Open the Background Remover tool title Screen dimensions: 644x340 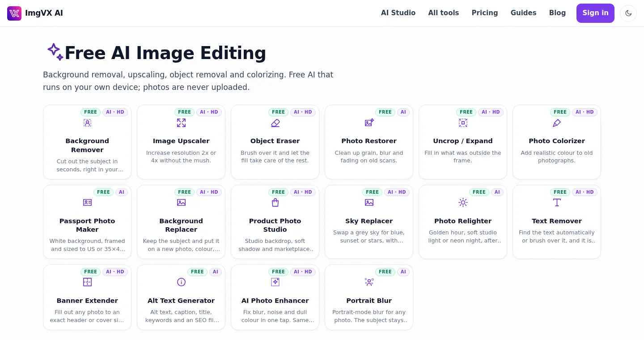pyautogui.click(x=87, y=145)
